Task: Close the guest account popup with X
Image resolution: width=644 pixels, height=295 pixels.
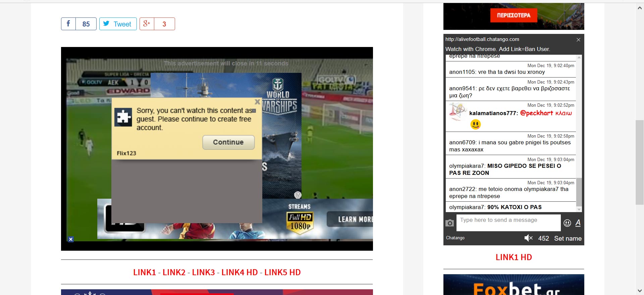Action: pyautogui.click(x=257, y=102)
